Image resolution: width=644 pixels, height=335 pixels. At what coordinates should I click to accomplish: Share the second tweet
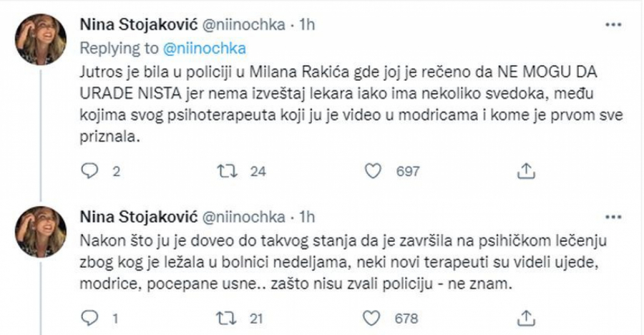(x=525, y=316)
